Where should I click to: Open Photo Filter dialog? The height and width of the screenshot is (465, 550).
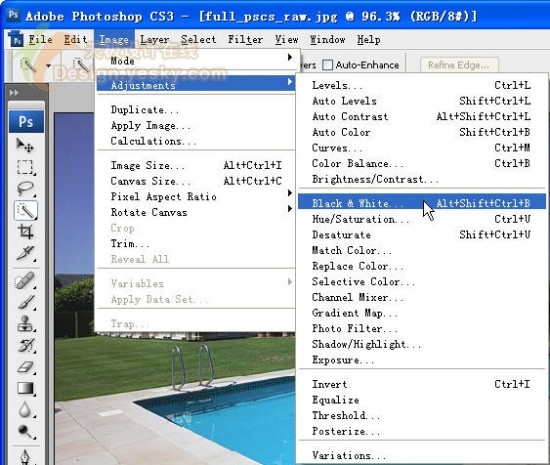(x=421, y=329)
